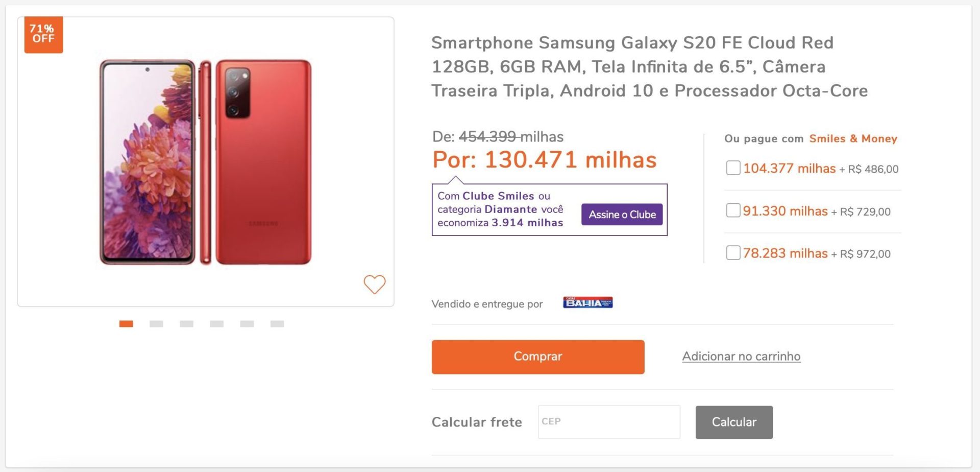Screen dimensions: 980x472
Task: Show the third product image via carousel indicator
Action: click(x=186, y=324)
